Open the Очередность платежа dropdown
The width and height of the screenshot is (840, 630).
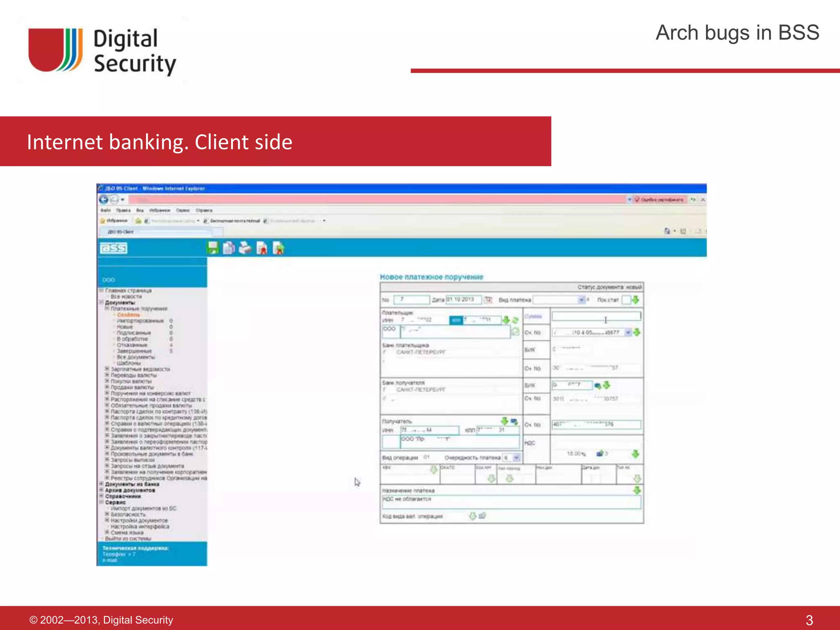click(x=517, y=457)
